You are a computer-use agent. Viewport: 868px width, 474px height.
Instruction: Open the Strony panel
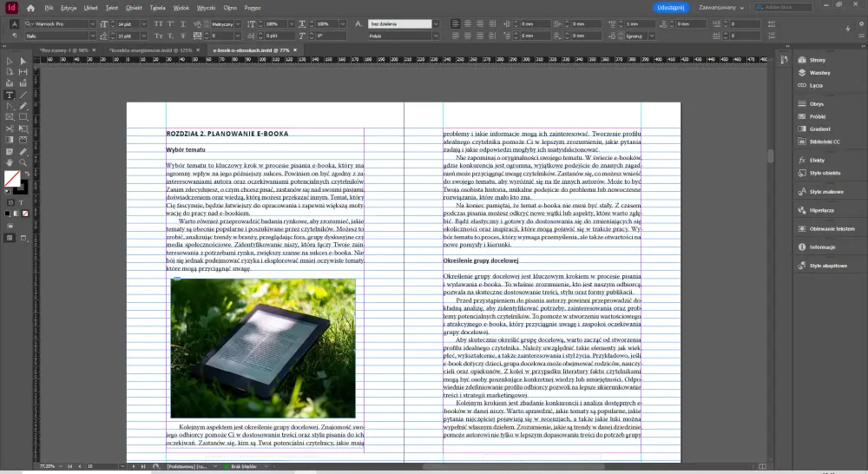(817, 59)
